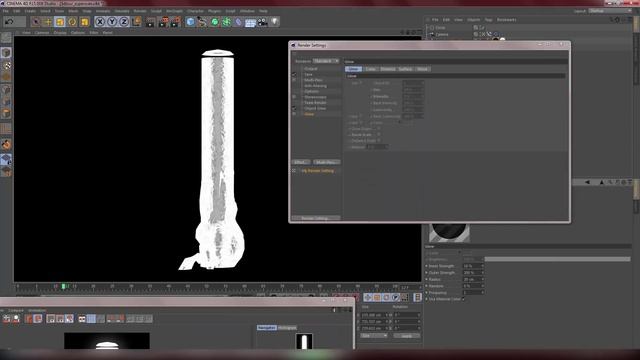Select My Render Setting preset
The image size is (640, 360).
pos(318,171)
